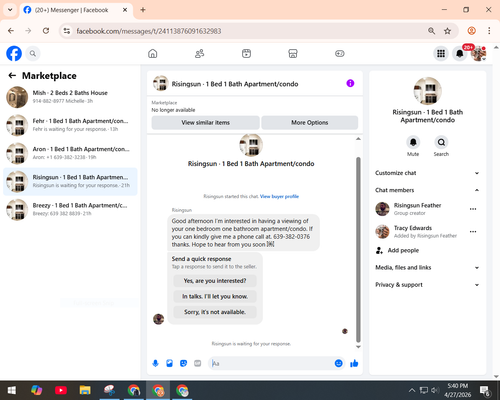500x400 pixels.
Task: Open Chrome tab search dropdown arrow
Action: 10,10
